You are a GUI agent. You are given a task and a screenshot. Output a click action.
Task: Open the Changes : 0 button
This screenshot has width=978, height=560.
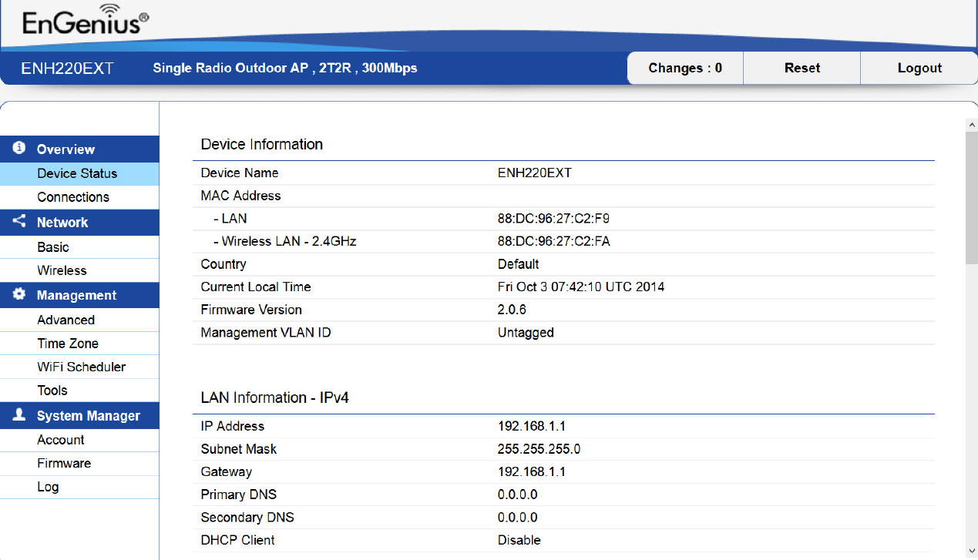685,68
